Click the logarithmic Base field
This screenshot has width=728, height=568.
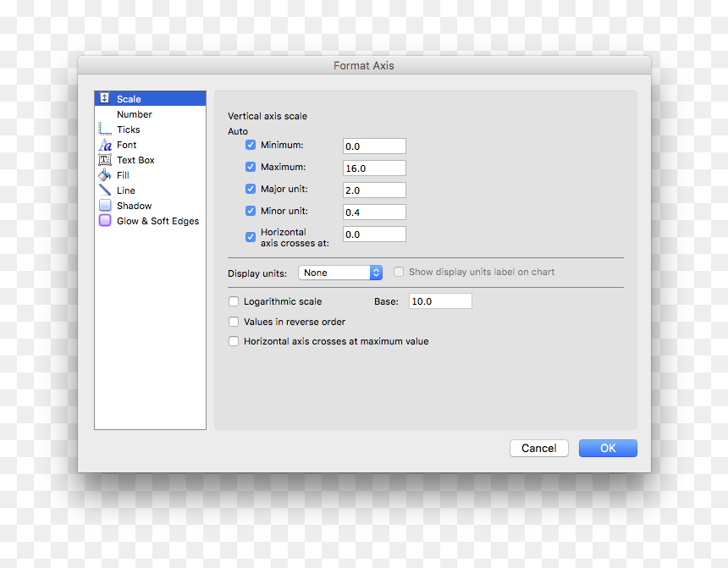[x=440, y=301]
